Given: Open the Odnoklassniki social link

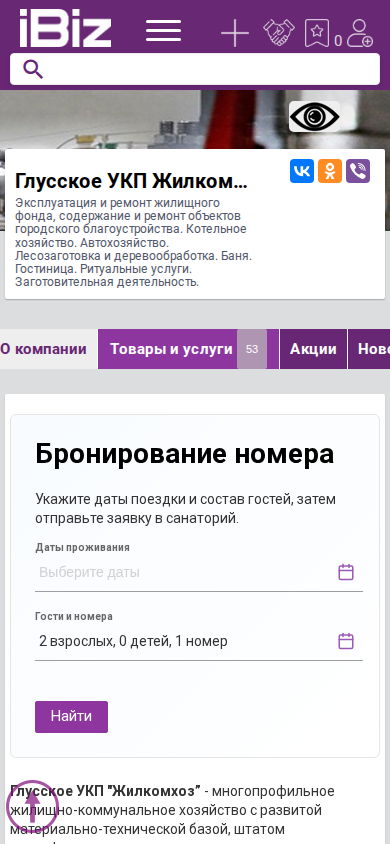Looking at the screenshot, I should coord(330,171).
